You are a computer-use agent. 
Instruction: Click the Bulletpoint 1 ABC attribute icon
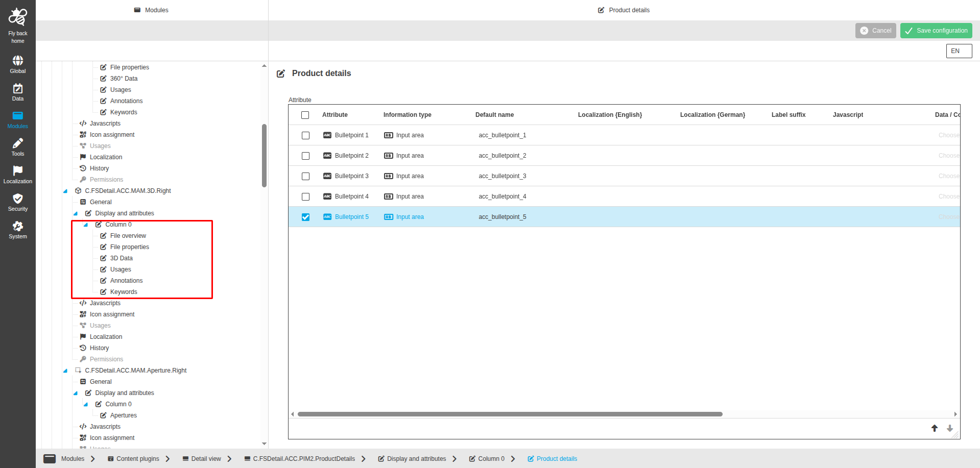[327, 135]
